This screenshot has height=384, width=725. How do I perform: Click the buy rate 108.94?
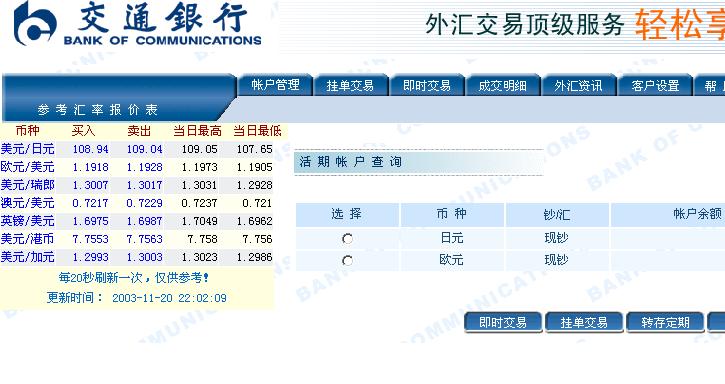coord(91,149)
